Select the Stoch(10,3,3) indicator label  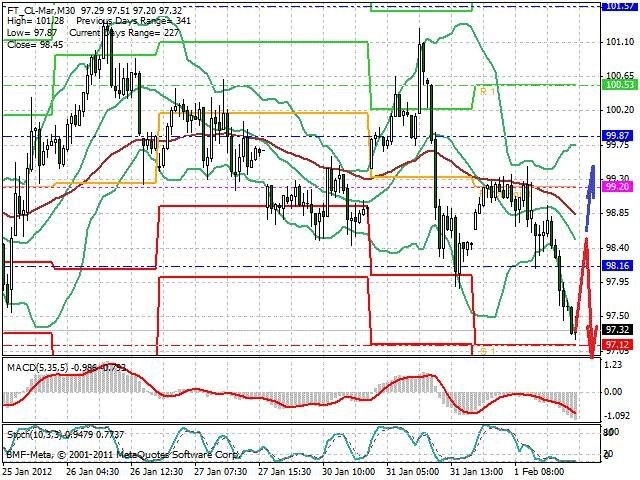[36, 435]
